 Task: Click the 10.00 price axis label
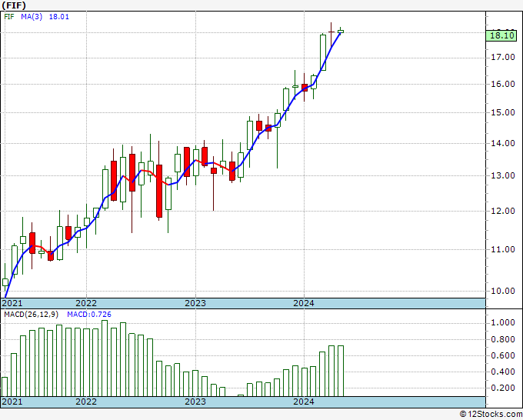[503, 291]
